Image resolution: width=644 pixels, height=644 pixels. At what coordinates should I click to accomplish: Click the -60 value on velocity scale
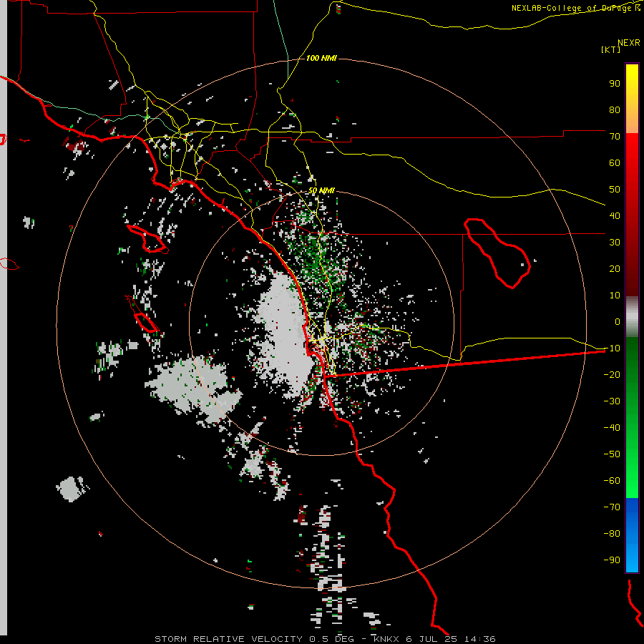click(x=612, y=481)
